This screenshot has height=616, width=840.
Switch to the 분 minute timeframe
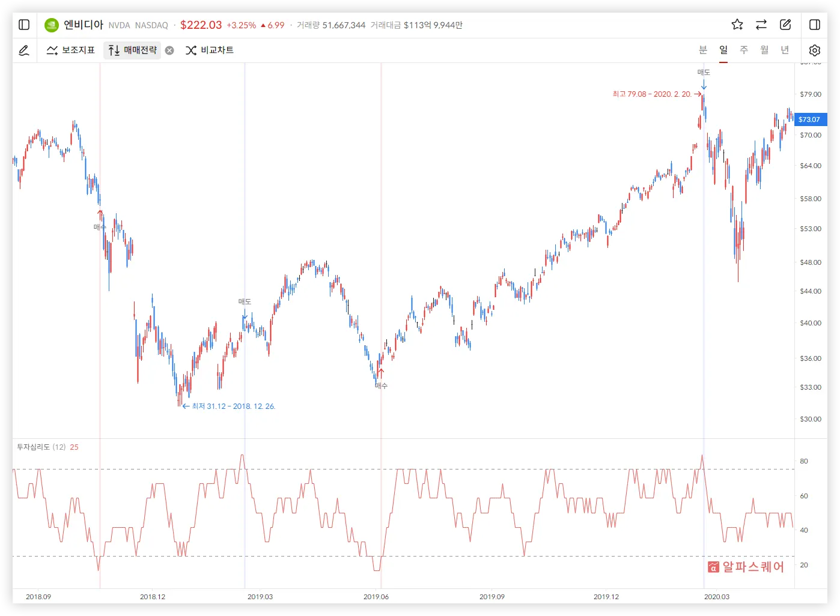(x=703, y=50)
